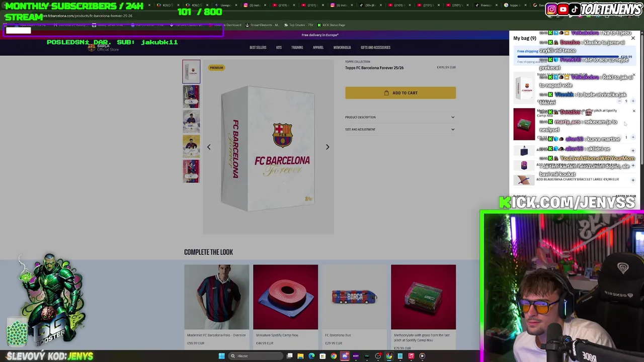Open Topps box thumbnail in bag
644x362 pixels.
point(525,87)
